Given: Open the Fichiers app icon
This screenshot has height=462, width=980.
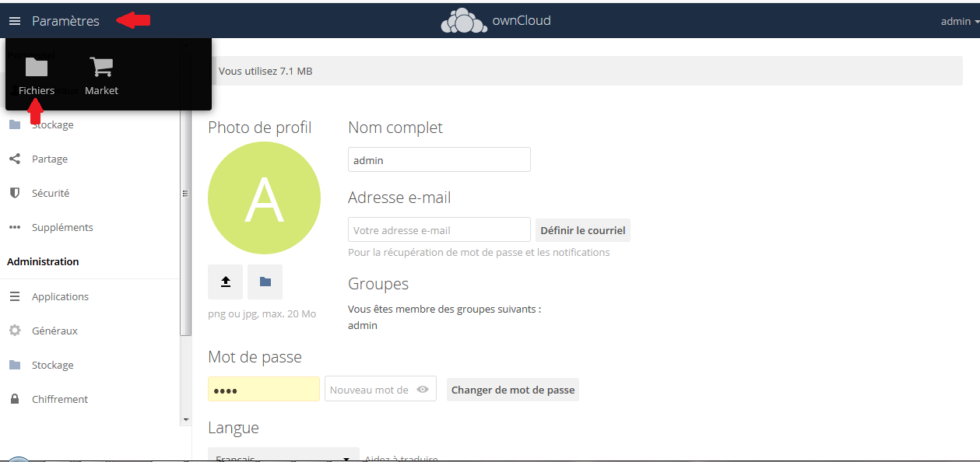Looking at the screenshot, I should point(37,68).
